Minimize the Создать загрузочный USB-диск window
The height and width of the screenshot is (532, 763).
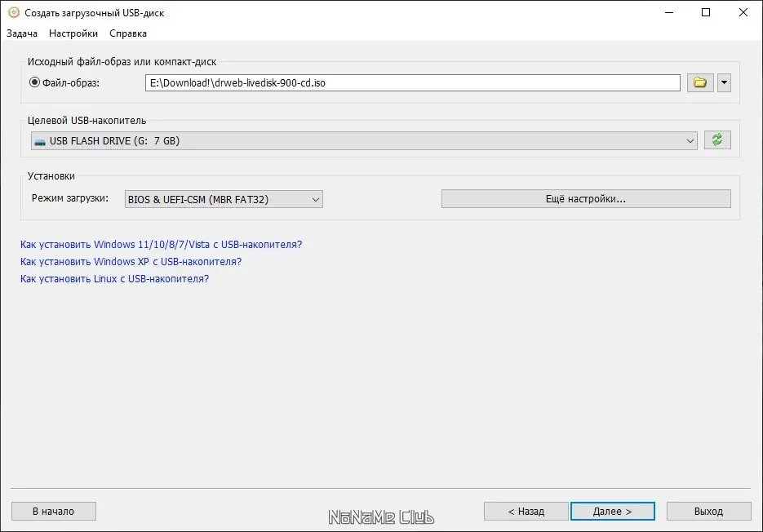(670, 13)
